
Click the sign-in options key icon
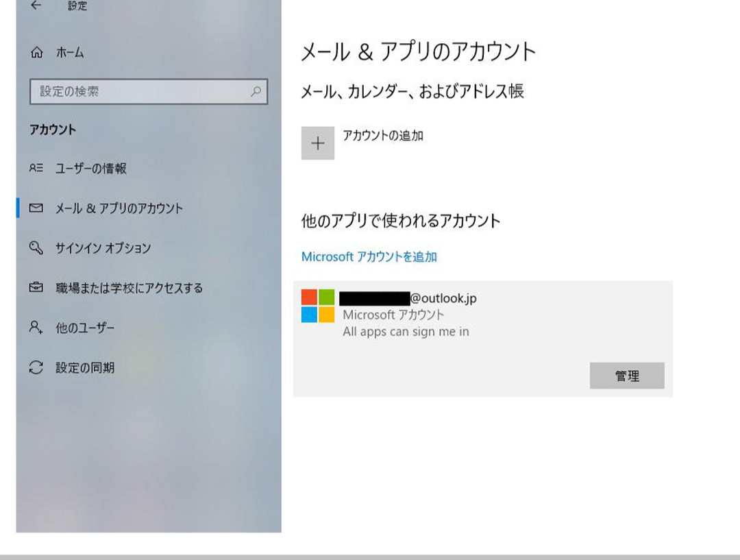36,247
